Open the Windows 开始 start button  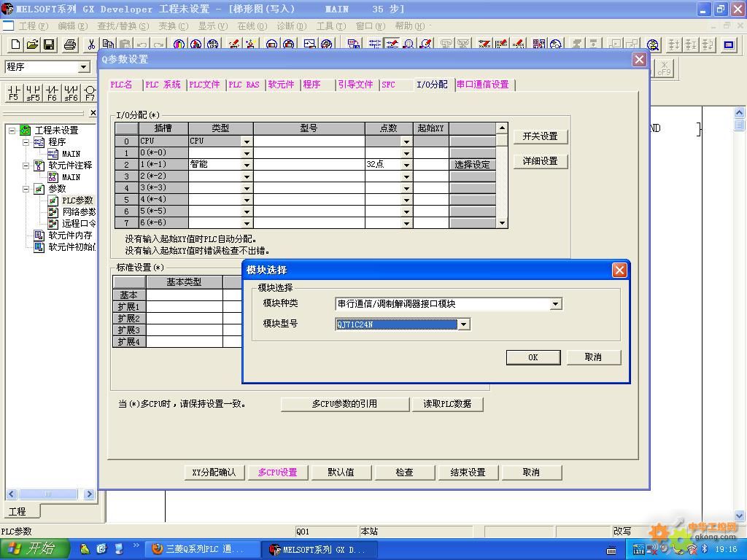tap(34, 549)
